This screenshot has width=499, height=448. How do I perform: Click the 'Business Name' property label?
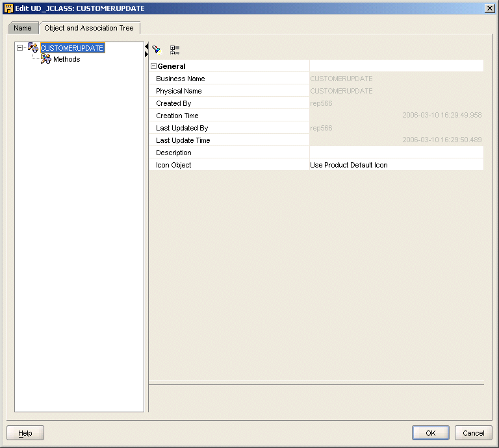[x=181, y=79]
